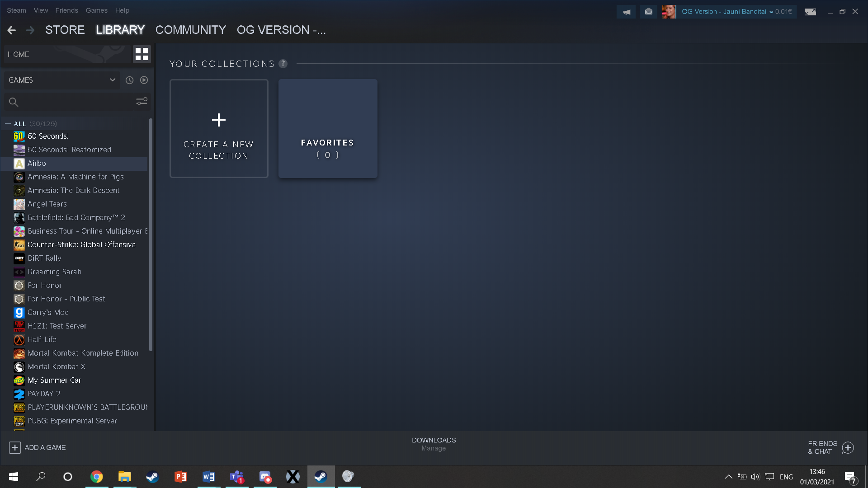Screen dimensions: 868x488
Task: Click ADD A GAME label
Action: 45,447
